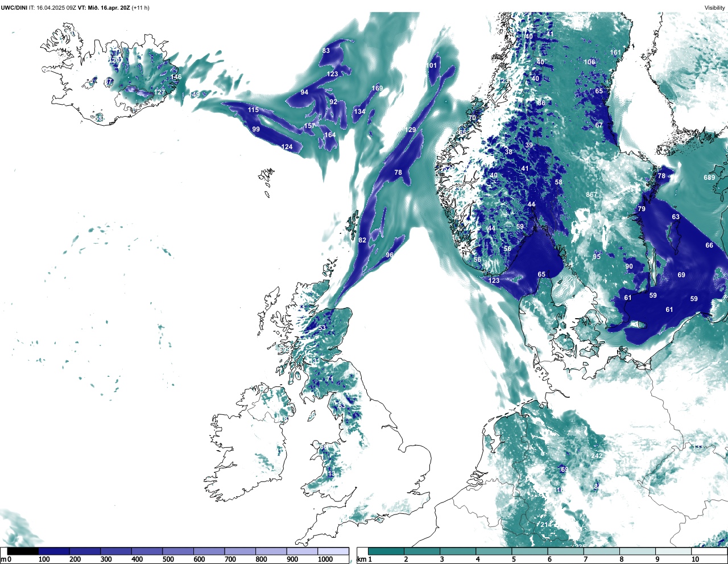Screen dimensions: 728x564
Task: Click the '169' value over Norwegian Sea
Action: pos(377,88)
